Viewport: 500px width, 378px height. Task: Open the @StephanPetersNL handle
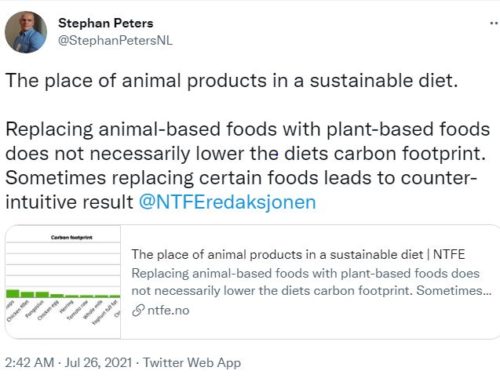[115, 40]
